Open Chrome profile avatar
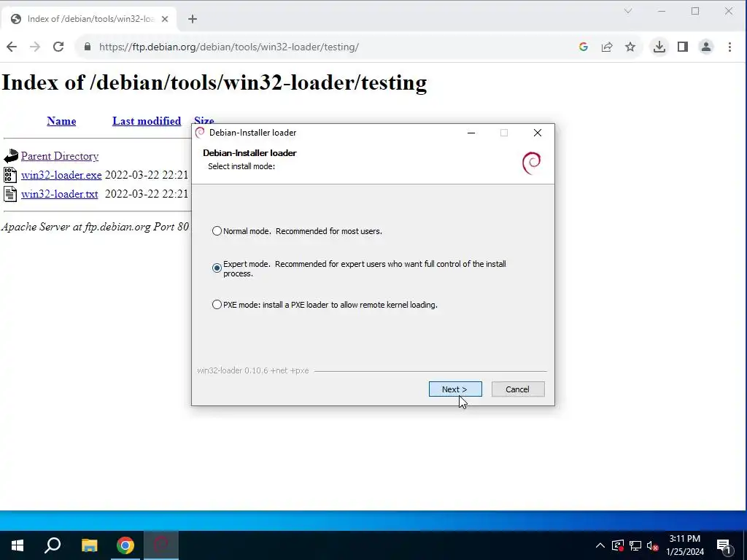 706,47
